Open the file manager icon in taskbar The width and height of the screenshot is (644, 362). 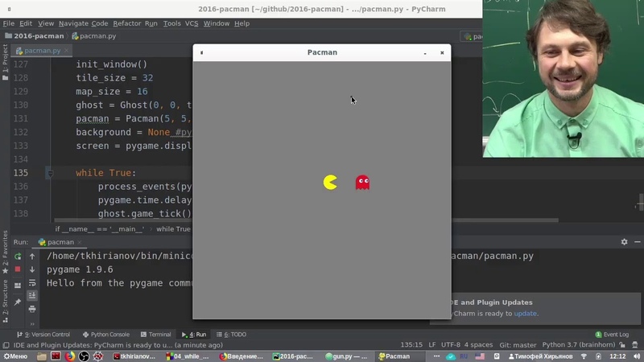click(x=42, y=356)
